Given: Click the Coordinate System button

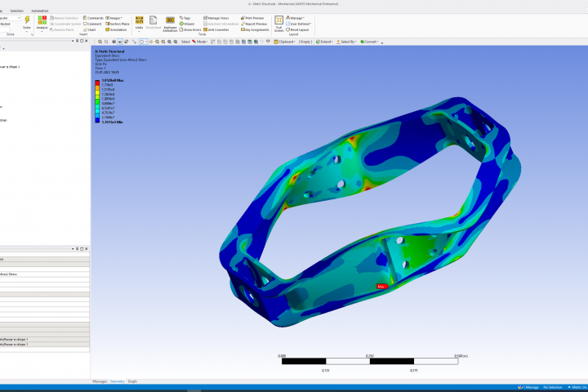Looking at the screenshot, I should click(65, 24).
